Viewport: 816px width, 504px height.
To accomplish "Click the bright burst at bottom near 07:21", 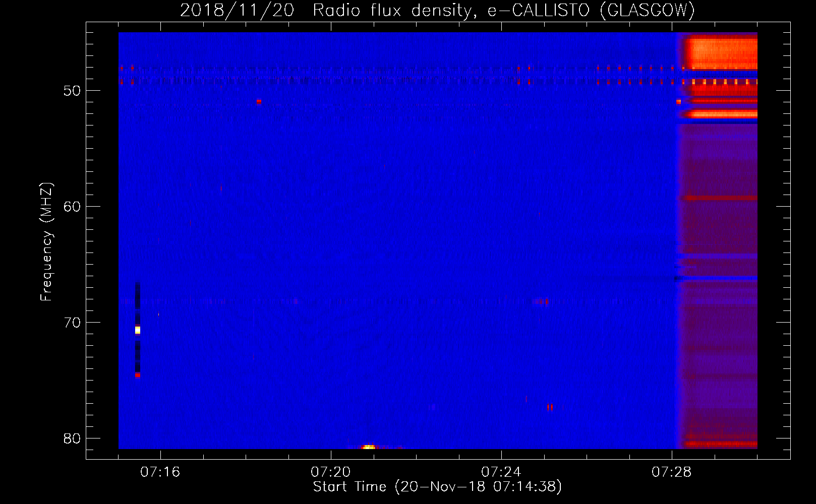I will tap(369, 447).
